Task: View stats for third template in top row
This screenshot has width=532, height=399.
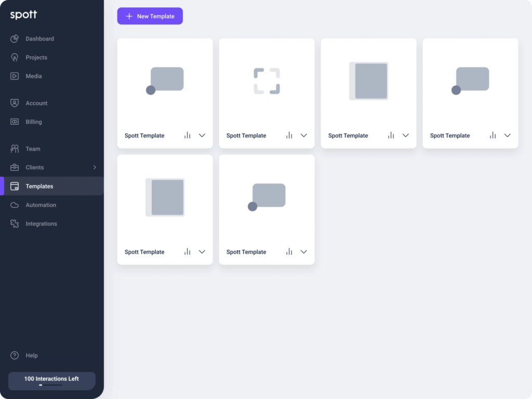Action: click(391, 136)
